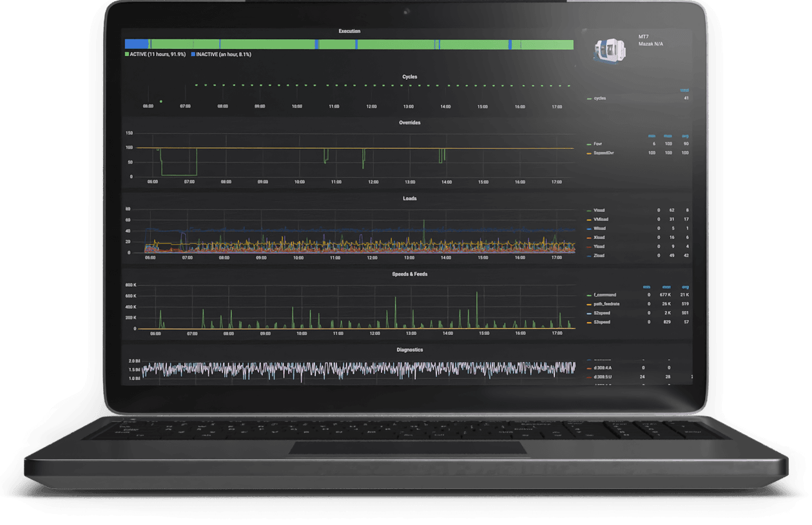Click the Zload avg value 42
This screenshot has height=525, width=812.
687,256
